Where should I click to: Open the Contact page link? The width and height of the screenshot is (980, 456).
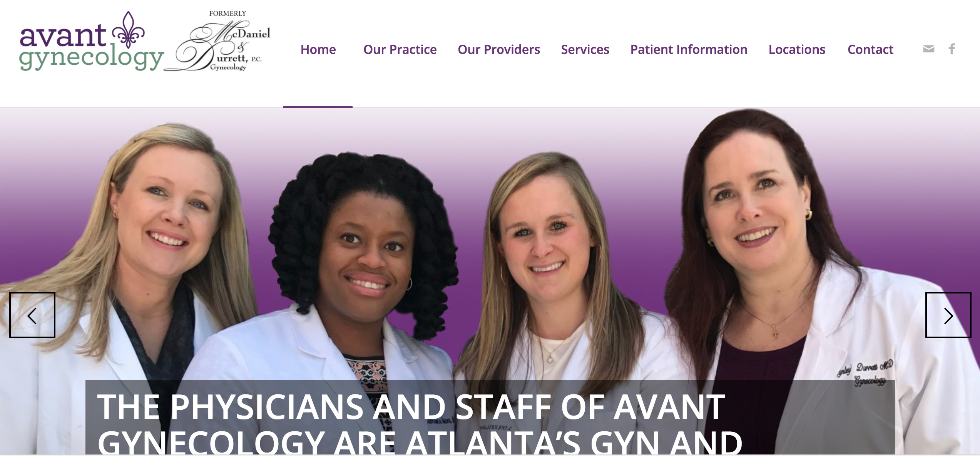(870, 49)
